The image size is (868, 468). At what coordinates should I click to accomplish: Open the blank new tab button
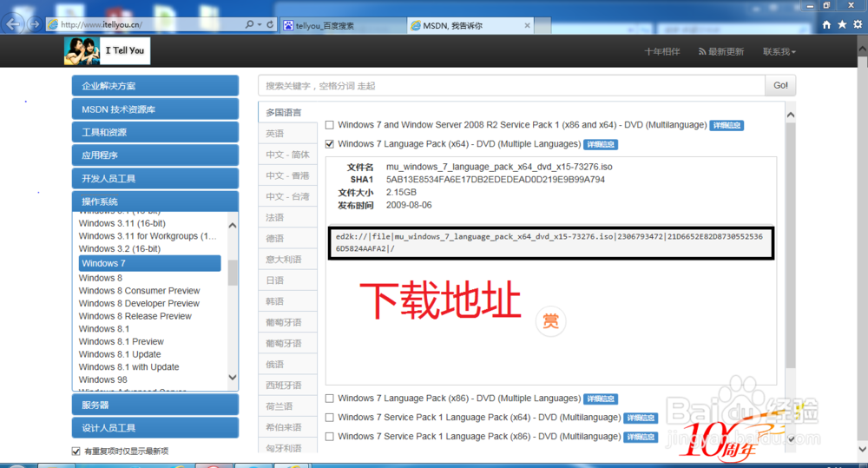click(542, 25)
